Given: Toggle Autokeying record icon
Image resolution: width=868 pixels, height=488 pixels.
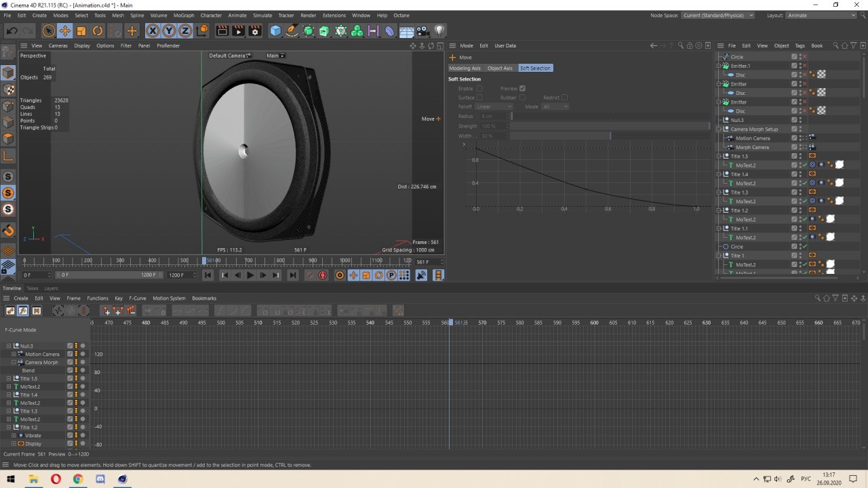Looking at the screenshot, I should pos(323,275).
